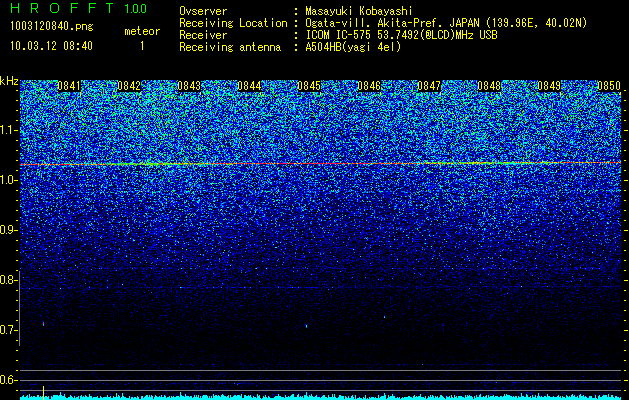
Task: Click the meteor echo spot near 0841
Action: (43, 324)
